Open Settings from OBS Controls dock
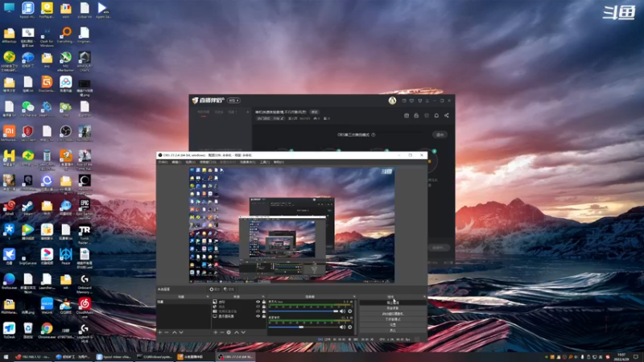 [393, 325]
